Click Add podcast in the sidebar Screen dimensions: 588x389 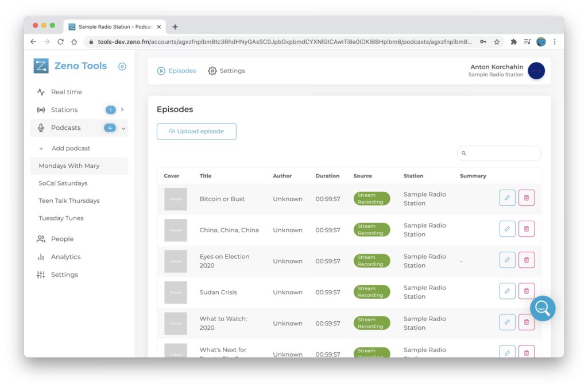71,148
